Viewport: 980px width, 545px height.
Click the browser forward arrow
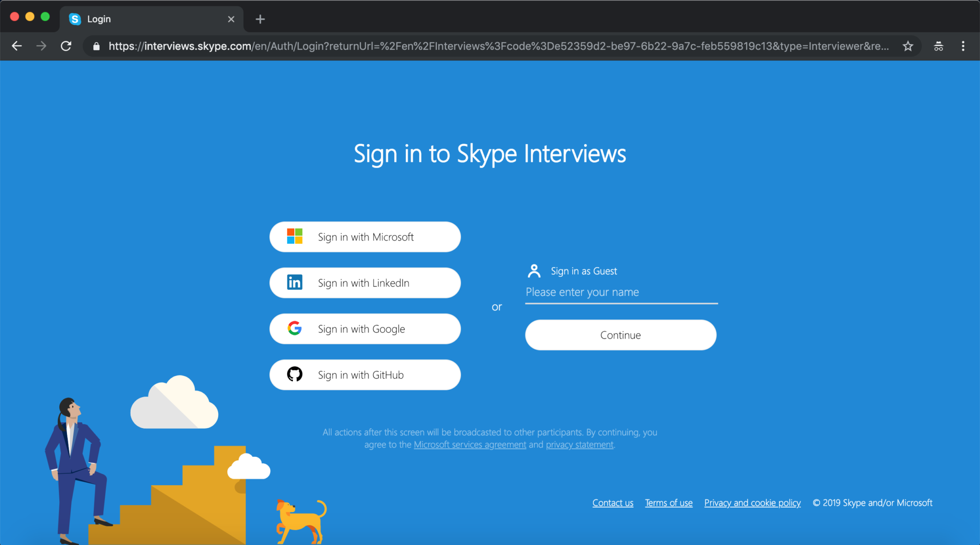[42, 46]
